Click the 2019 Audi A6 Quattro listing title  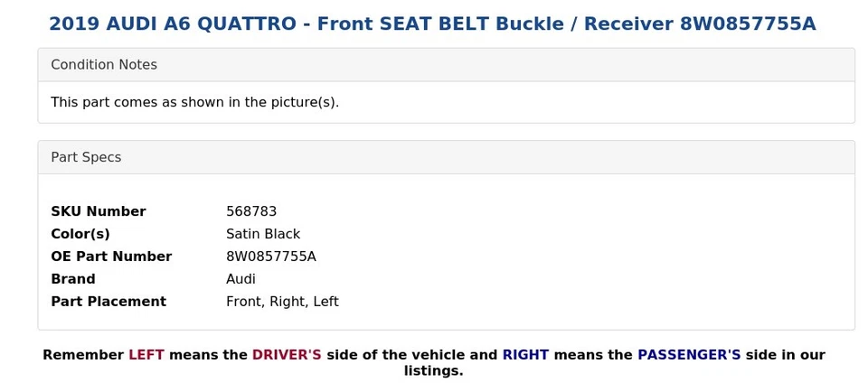[432, 24]
